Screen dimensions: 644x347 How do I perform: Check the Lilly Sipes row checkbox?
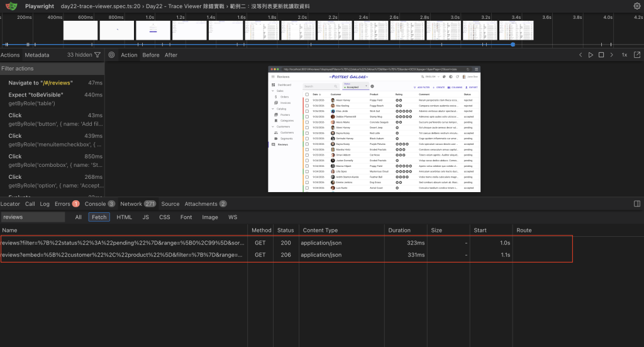307,171
